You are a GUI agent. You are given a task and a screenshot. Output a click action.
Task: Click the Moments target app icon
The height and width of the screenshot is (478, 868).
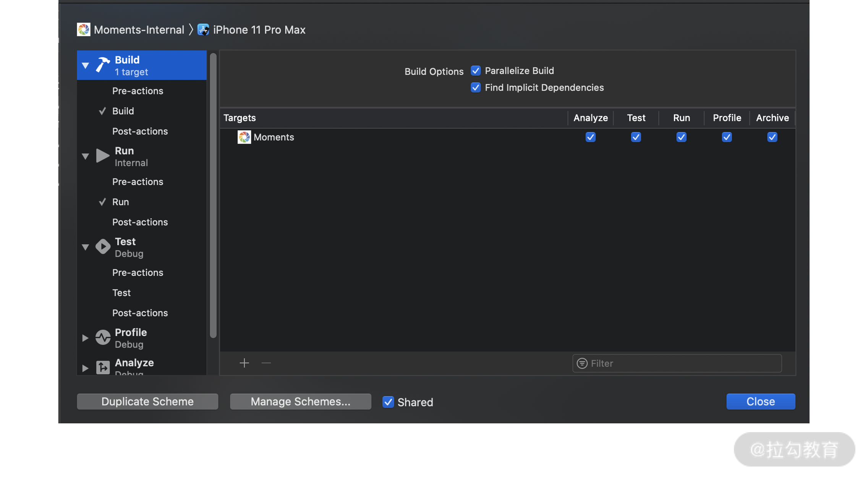[x=244, y=137]
